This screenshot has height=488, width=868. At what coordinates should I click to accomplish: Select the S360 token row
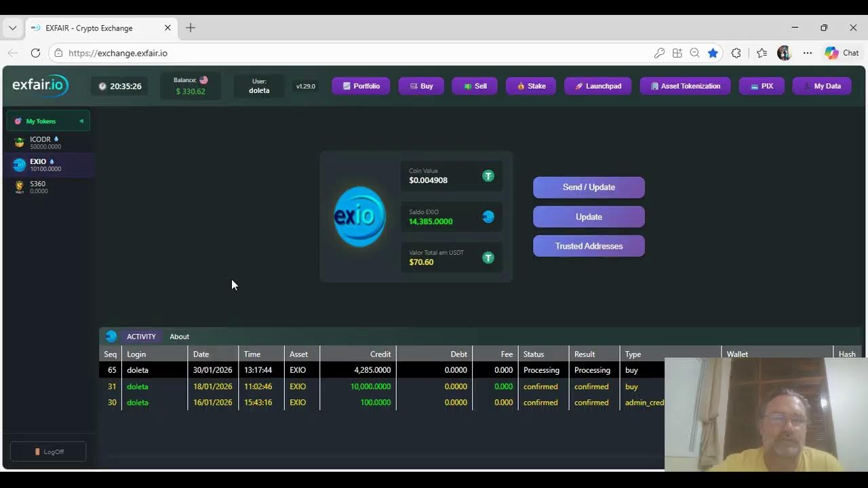coord(48,187)
